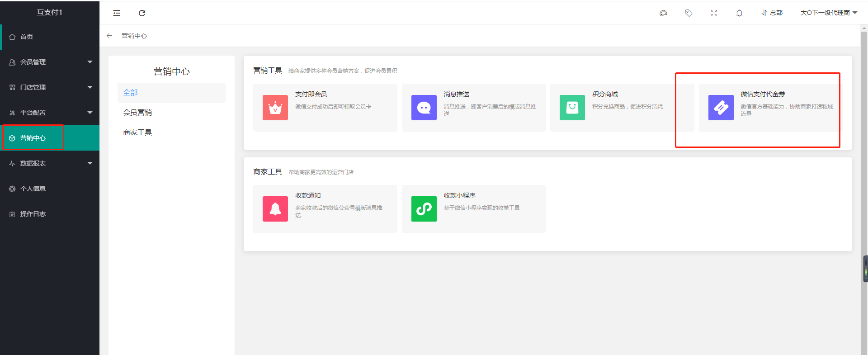Open the 总部 organization switcher
This screenshot has height=355, width=868.
pos(772,13)
